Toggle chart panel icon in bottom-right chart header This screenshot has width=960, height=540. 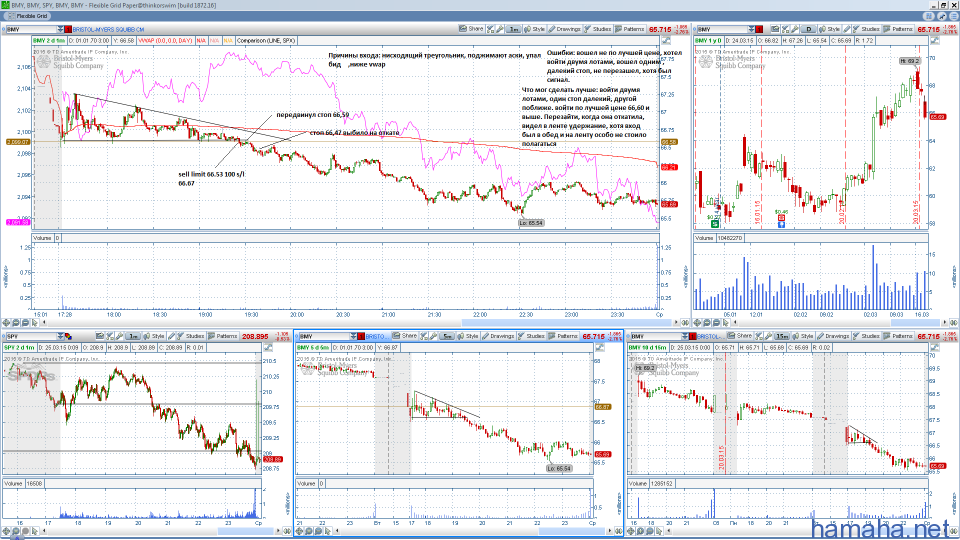coord(935,347)
